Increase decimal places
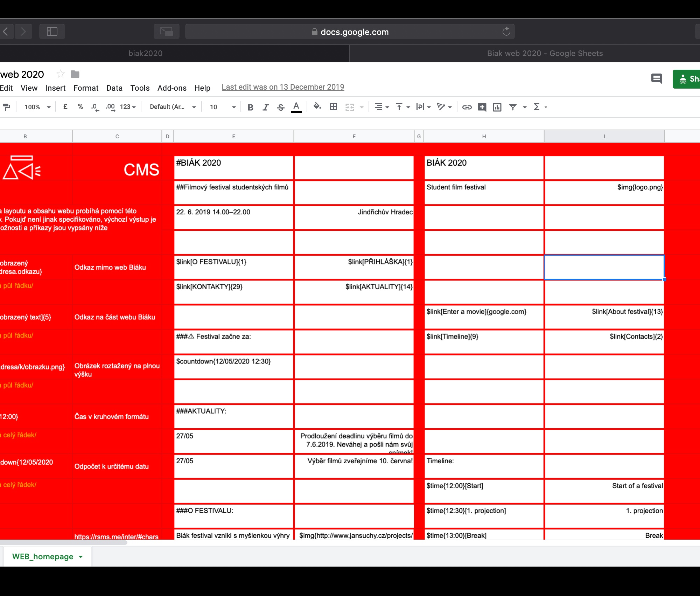Viewport: 700px width, 596px height. (110, 107)
